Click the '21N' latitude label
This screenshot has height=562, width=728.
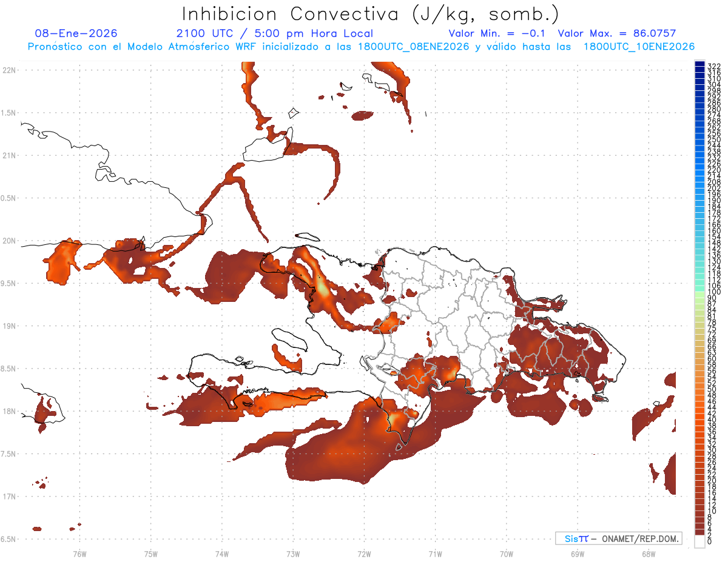tap(9, 155)
